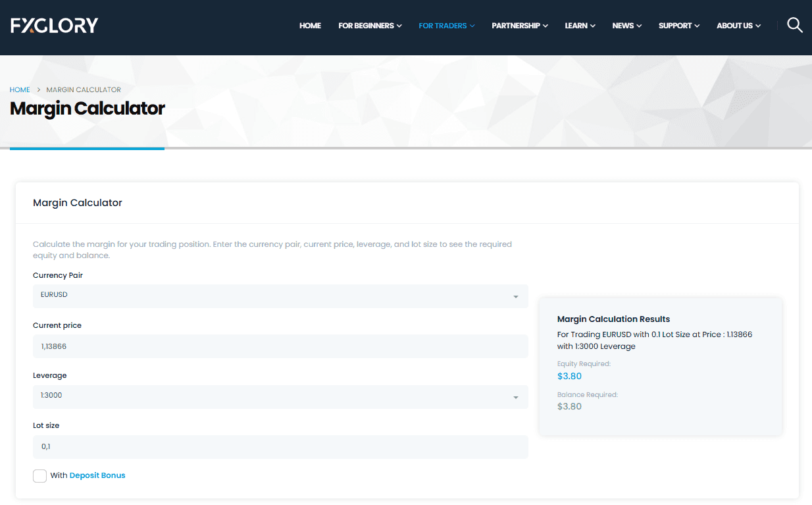
Task: Open the search magnifier icon
Action: [795, 26]
